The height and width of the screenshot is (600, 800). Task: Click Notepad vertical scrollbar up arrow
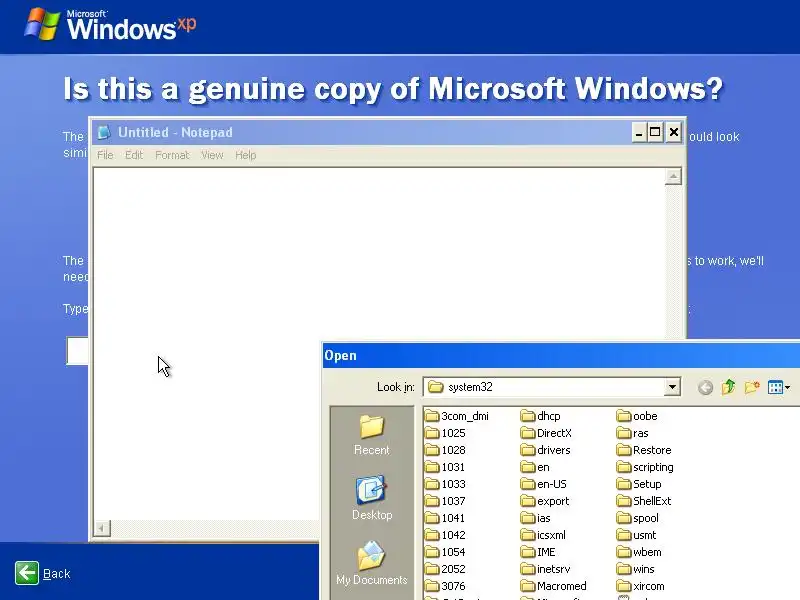coord(673,177)
